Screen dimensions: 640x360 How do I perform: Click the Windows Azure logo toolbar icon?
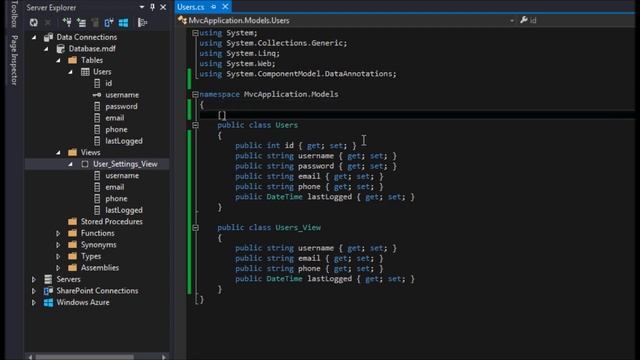(123, 23)
